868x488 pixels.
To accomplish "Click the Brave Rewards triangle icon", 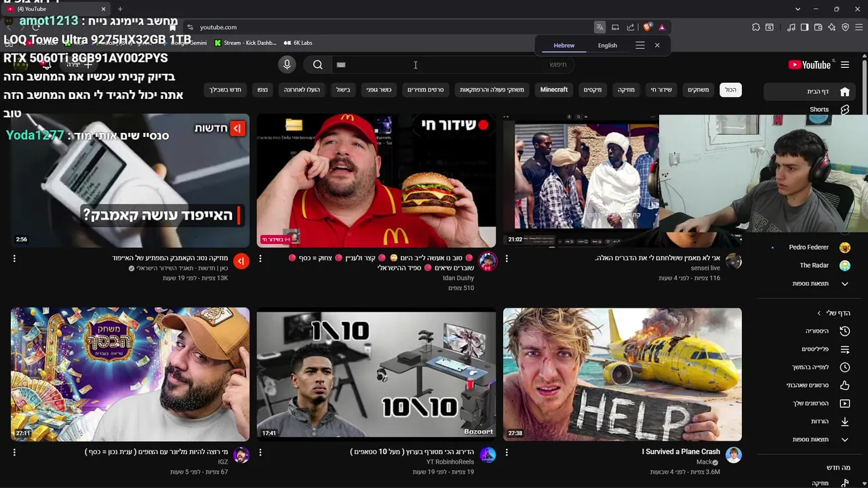I will coord(662,27).
